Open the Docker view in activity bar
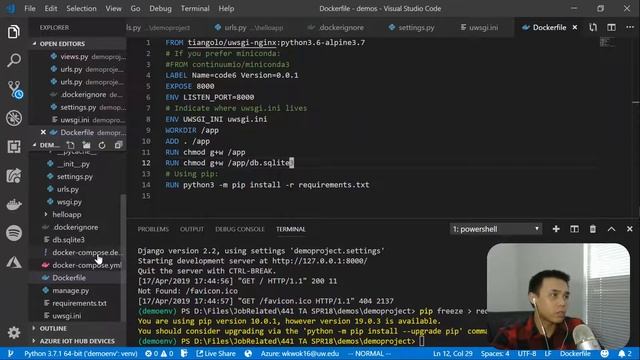640x360 pixels. [x=13, y=204]
